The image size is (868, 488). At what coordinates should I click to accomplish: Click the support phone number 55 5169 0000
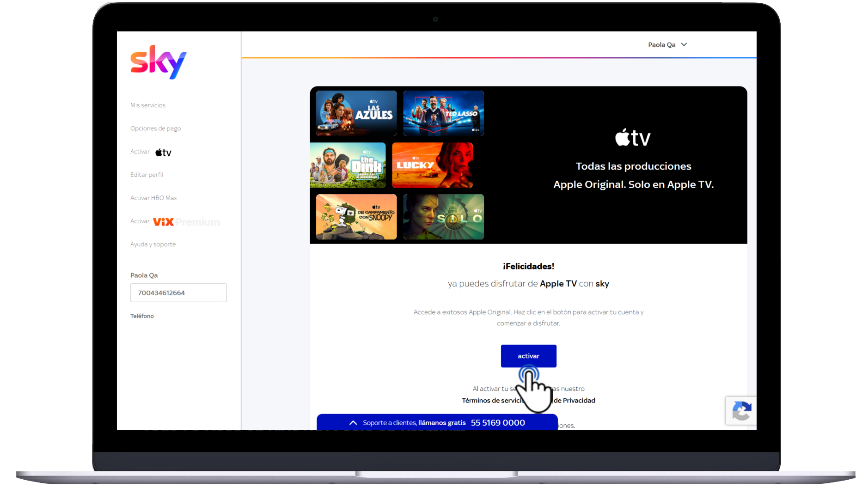(498, 422)
